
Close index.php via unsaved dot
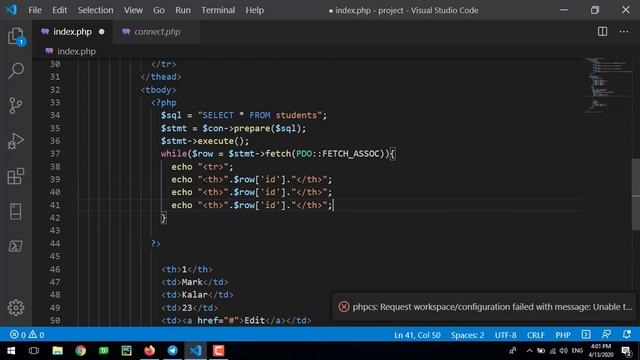pos(102,31)
